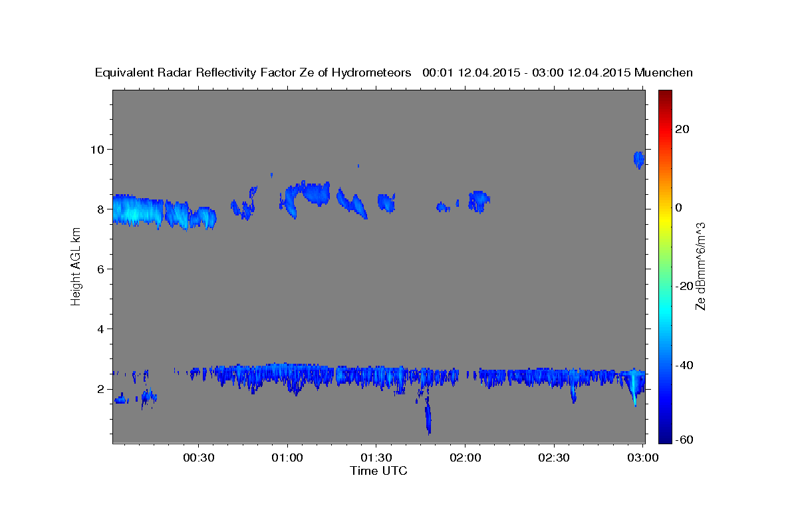The height and width of the screenshot is (532, 798).
Task: Click the plot title 'Equivalent Radar Reflectivity Factor Ze of Hydrometeors'
Action: (x=253, y=73)
